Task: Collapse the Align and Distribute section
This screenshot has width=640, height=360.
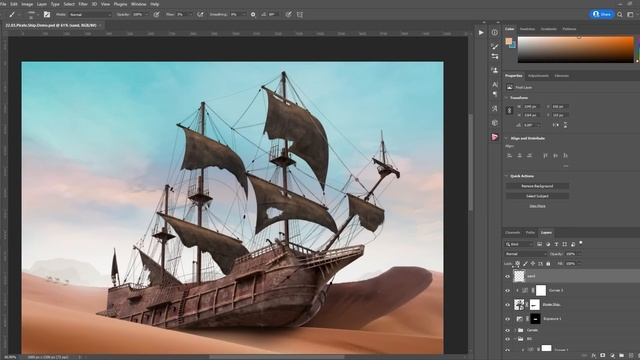Action: (507, 139)
